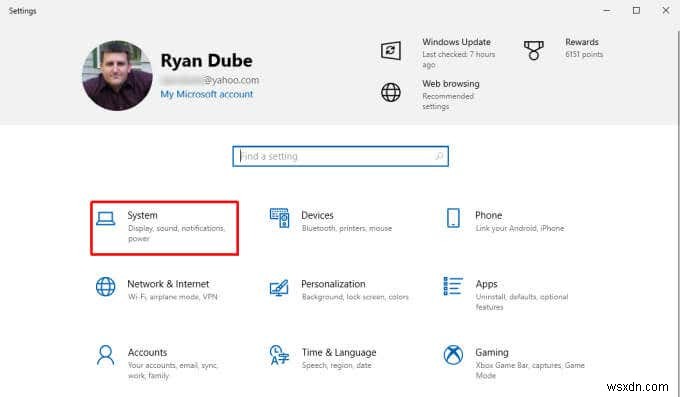
Task: Open the Gaming Xbox icon
Action: (453, 355)
